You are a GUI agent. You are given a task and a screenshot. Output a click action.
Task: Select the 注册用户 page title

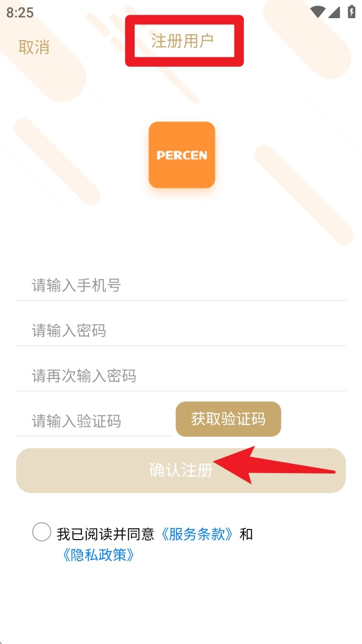click(182, 41)
